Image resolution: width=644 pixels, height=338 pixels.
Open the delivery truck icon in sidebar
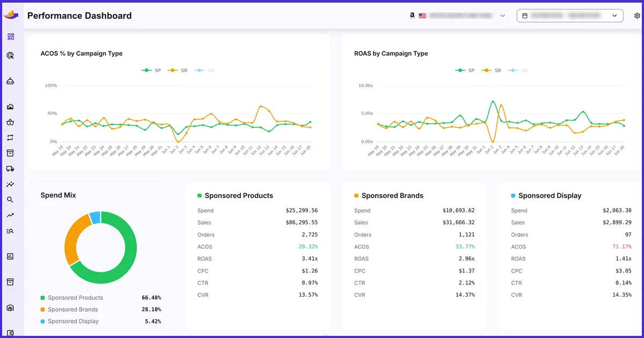tap(10, 168)
